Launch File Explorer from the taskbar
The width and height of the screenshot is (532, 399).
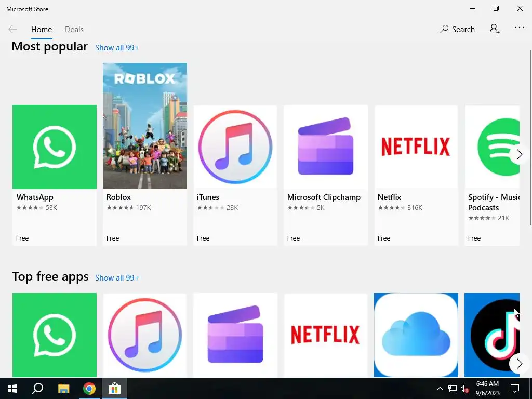[x=63, y=389]
